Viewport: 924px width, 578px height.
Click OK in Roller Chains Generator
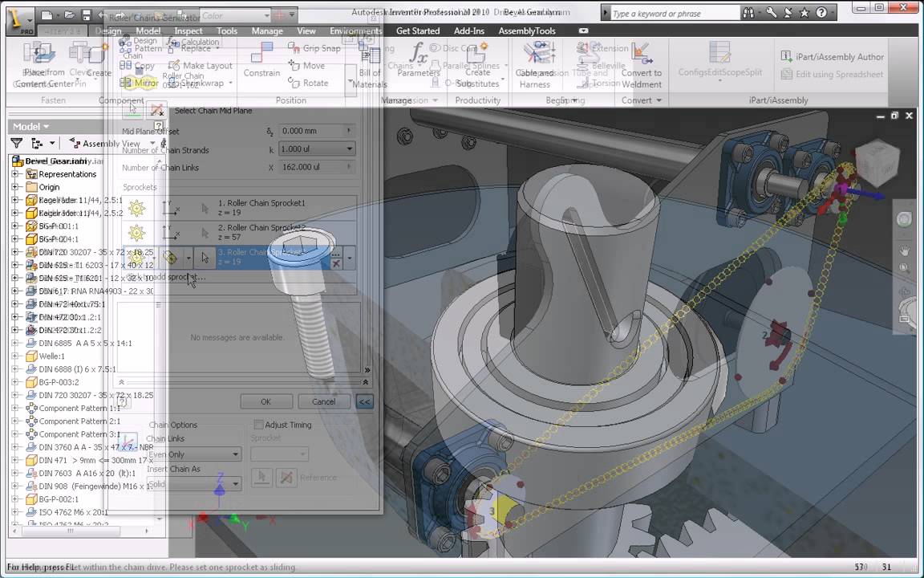click(x=265, y=401)
